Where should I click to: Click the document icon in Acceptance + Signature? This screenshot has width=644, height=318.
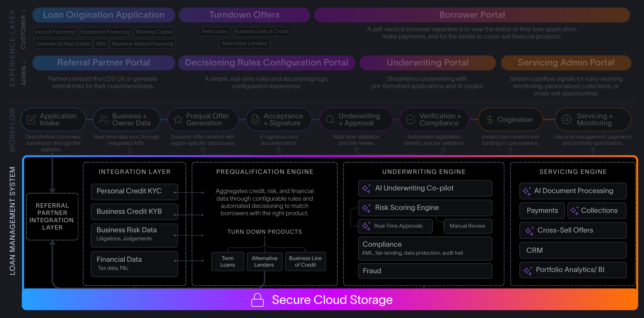255,120
